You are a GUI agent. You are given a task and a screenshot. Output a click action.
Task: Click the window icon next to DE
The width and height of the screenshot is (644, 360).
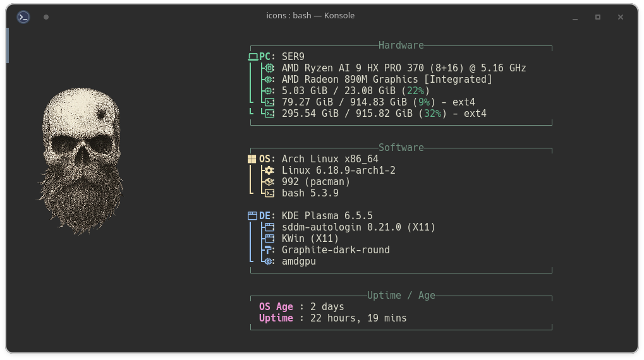(x=252, y=216)
